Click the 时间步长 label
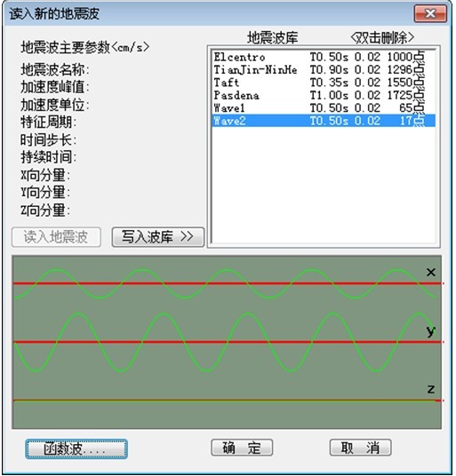 pyautogui.click(x=48, y=140)
